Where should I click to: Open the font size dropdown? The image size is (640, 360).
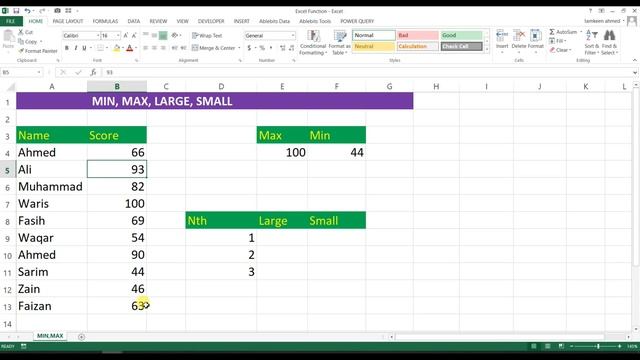pos(118,36)
